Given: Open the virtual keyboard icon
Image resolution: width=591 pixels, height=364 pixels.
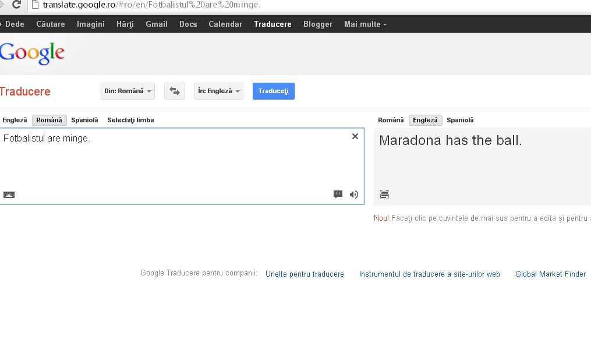Looking at the screenshot, I should 9,195.
